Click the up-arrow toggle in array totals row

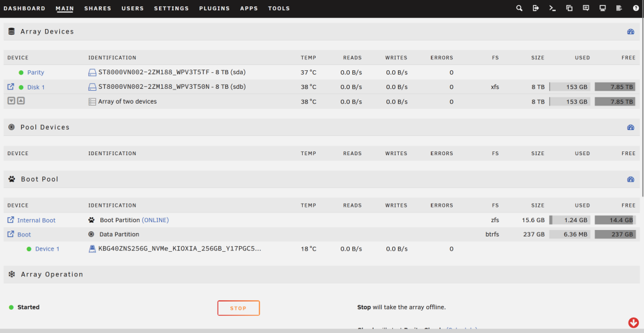[21, 100]
